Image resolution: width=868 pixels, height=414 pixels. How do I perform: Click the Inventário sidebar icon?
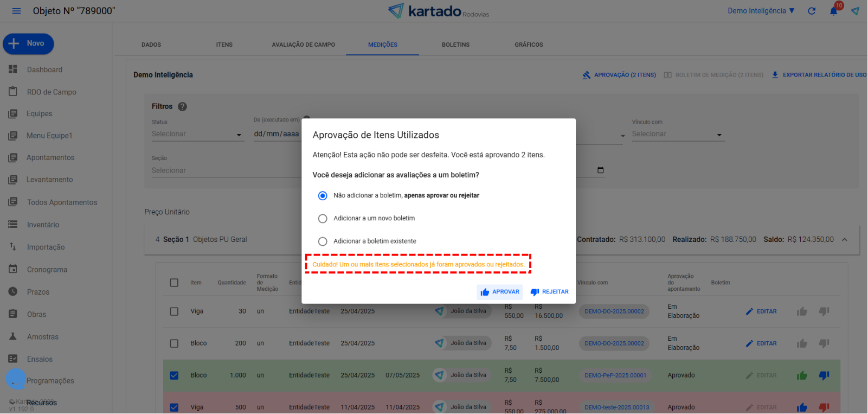[13, 225]
